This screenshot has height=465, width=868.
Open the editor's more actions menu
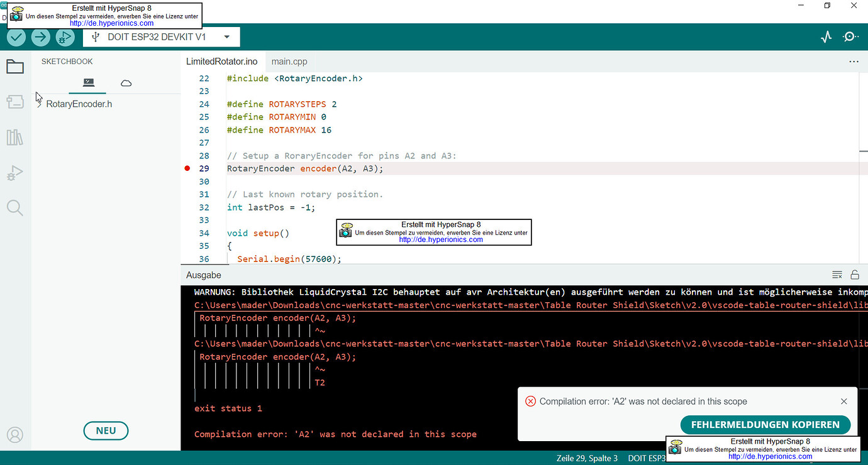coord(854,61)
